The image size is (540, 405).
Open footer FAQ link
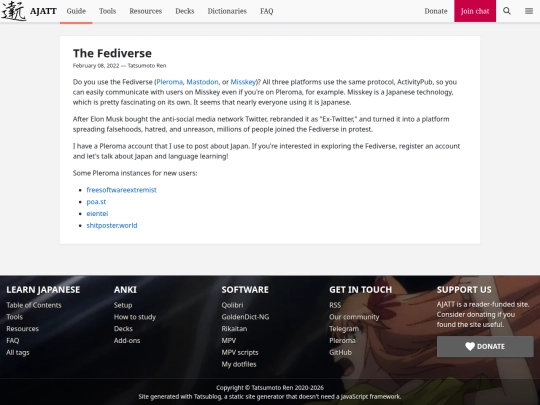13,341
